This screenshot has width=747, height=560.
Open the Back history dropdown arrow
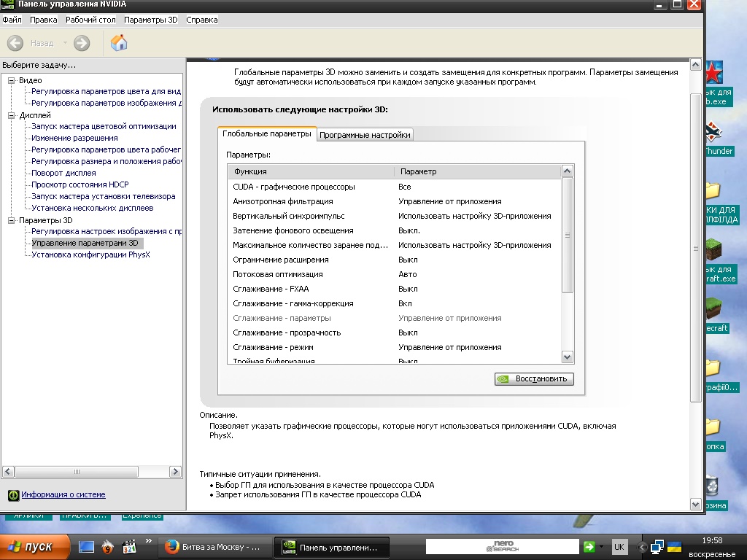tap(65, 43)
